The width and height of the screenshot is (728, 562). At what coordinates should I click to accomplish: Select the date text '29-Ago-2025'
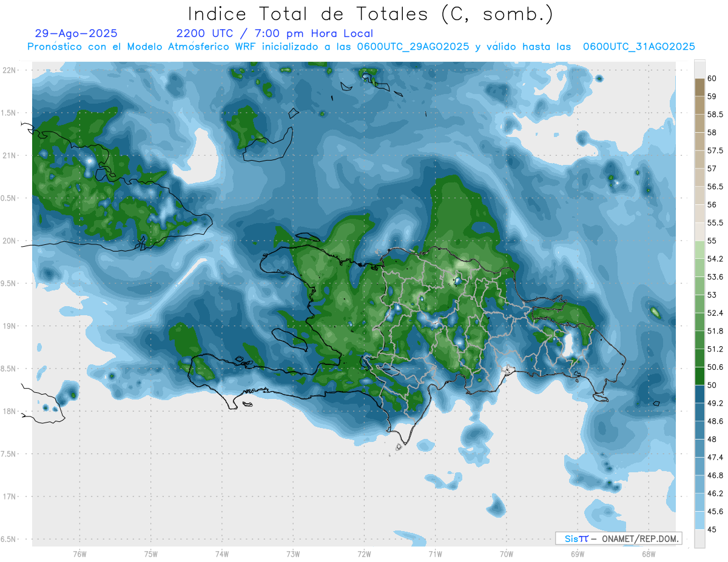coord(76,33)
